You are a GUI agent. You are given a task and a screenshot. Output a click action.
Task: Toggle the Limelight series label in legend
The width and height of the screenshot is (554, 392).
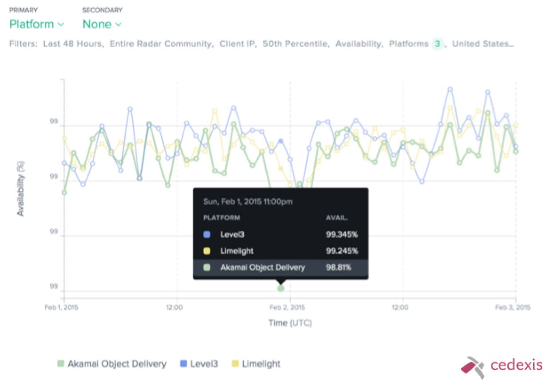coord(261,364)
